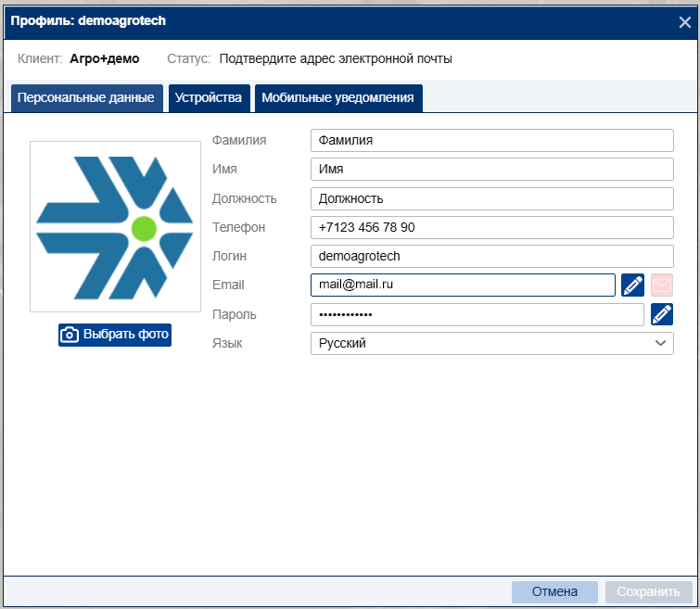Click the dialog title Профиль: demoagrotech
The height and width of the screenshot is (609, 700).
88,21
